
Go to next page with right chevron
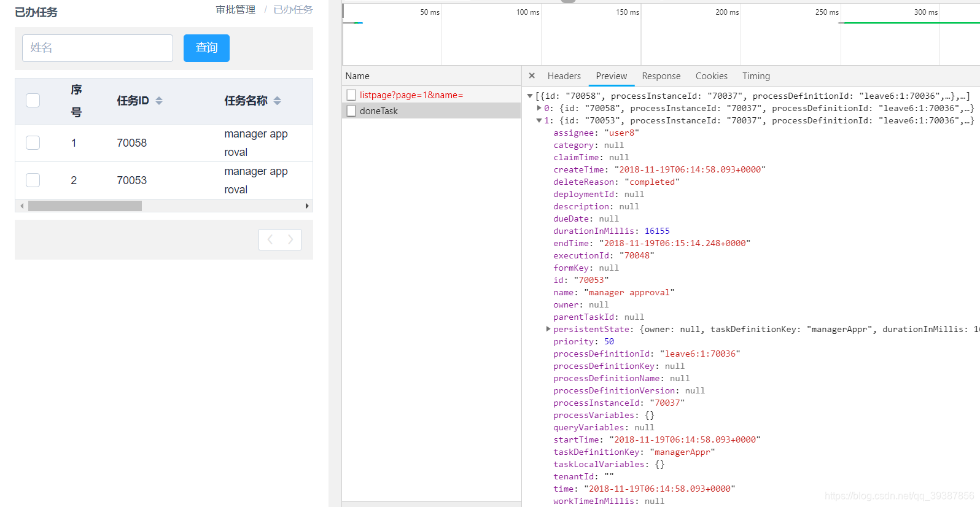[290, 239]
